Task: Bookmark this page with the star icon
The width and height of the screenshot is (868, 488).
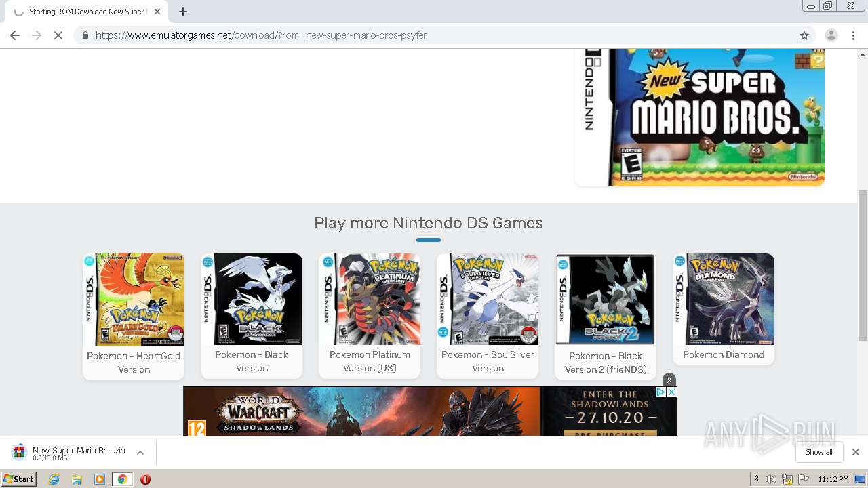Action: 804,35
